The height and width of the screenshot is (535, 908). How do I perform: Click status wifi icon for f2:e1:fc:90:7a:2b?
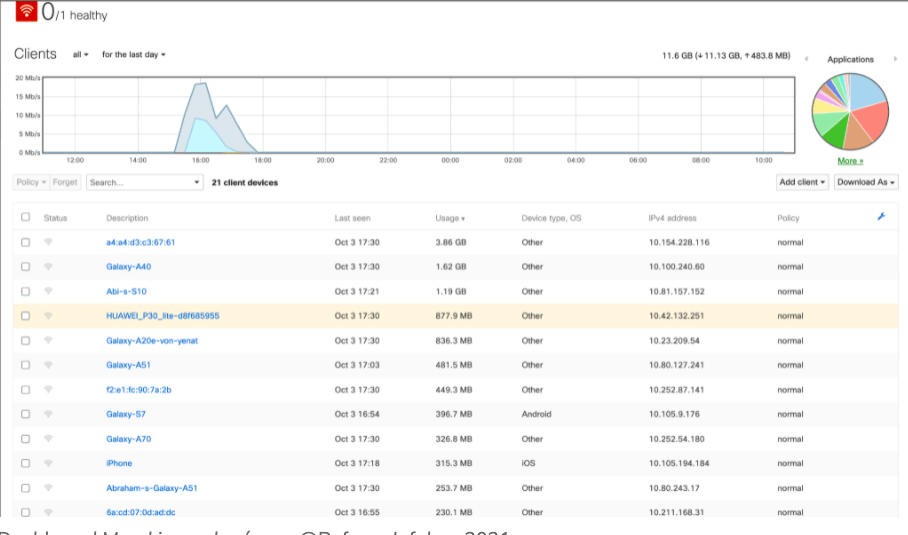coord(49,390)
